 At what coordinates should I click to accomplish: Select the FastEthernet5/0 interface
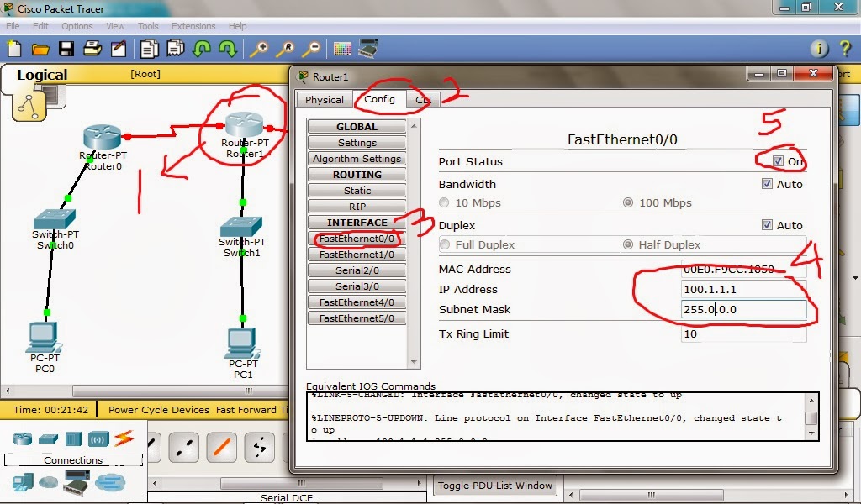[357, 318]
